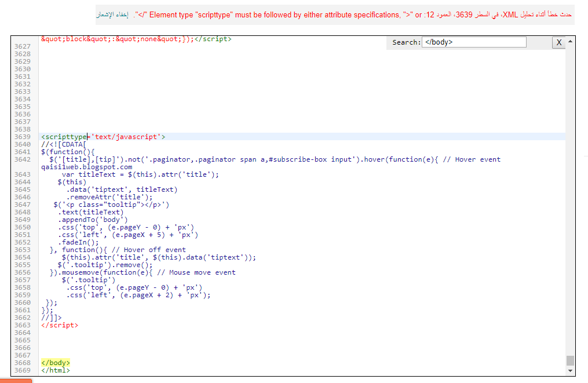The image size is (588, 383).
Task: Place cursor in the scripttype tag on line 3639
Action: point(64,137)
